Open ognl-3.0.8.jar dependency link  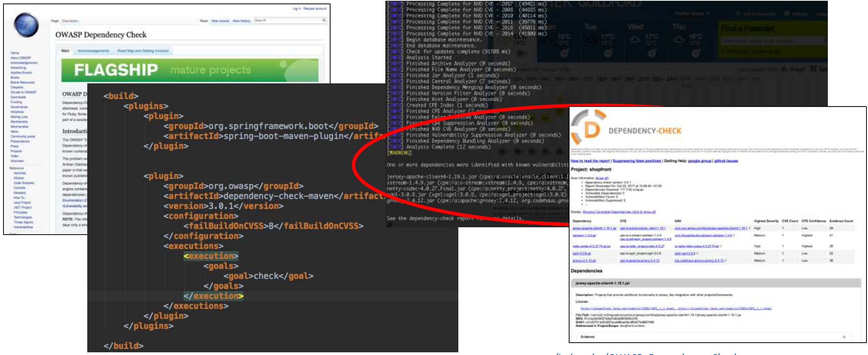coord(581,254)
